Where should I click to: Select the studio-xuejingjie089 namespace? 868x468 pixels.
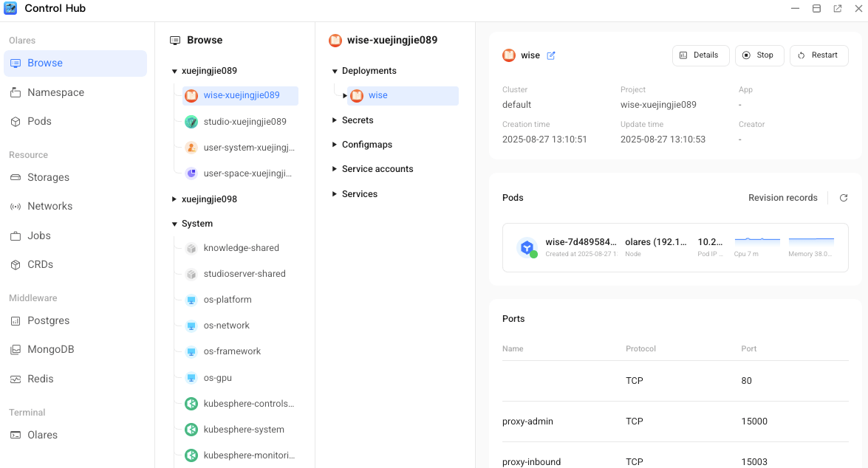pos(245,121)
